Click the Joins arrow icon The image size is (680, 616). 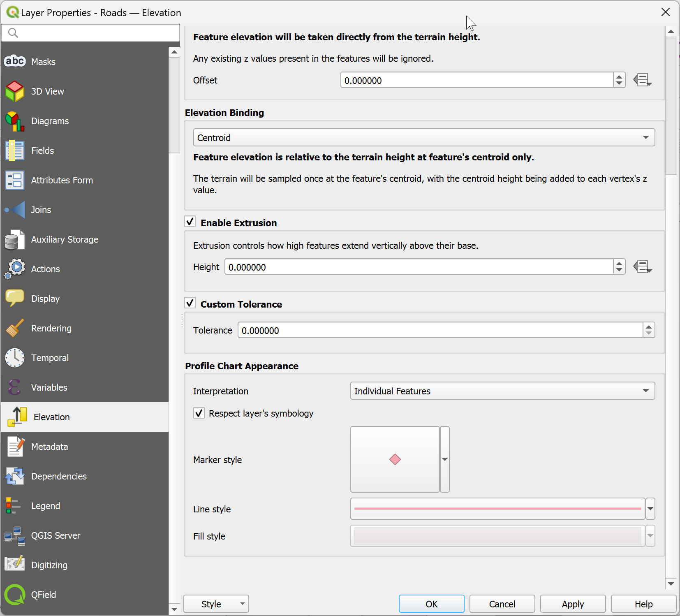point(15,210)
